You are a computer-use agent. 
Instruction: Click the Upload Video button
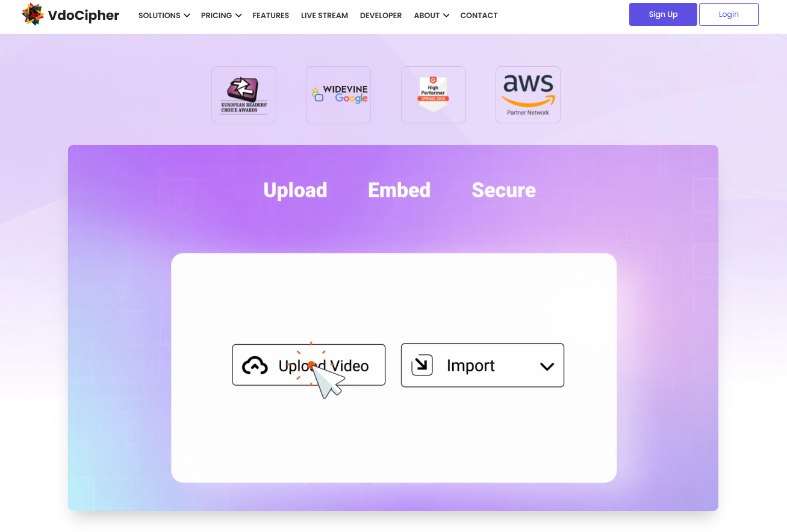click(309, 365)
